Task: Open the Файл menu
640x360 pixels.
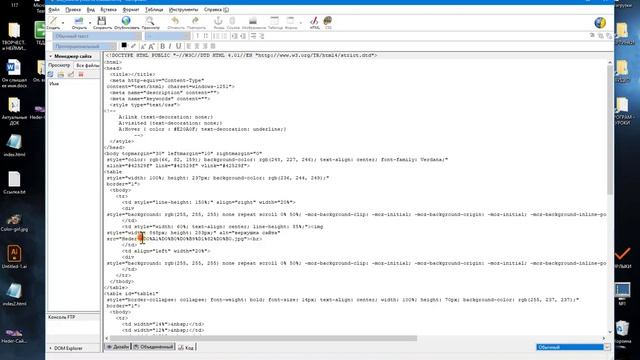Action: tap(54, 9)
